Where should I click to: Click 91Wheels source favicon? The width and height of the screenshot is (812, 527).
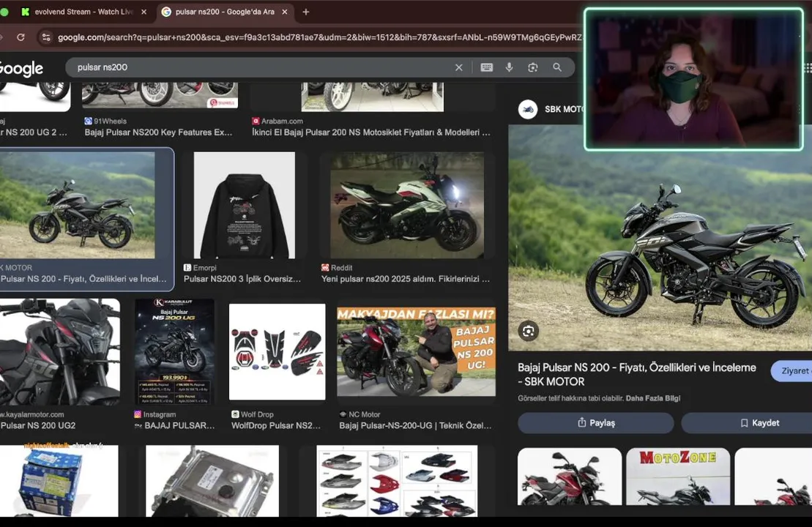[x=88, y=122]
